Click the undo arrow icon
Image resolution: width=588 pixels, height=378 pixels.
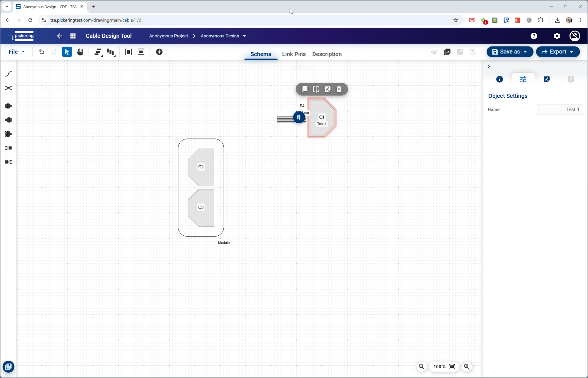click(x=41, y=52)
